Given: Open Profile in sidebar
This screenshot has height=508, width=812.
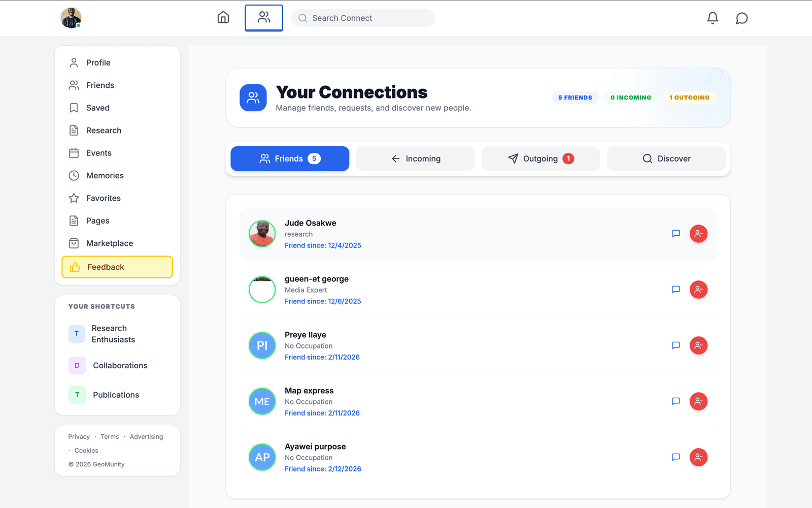Looking at the screenshot, I should (x=117, y=62).
